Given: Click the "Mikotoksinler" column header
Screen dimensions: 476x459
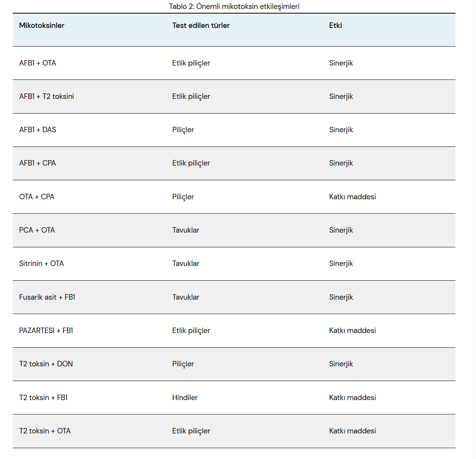Looking at the screenshot, I should [x=41, y=26].
